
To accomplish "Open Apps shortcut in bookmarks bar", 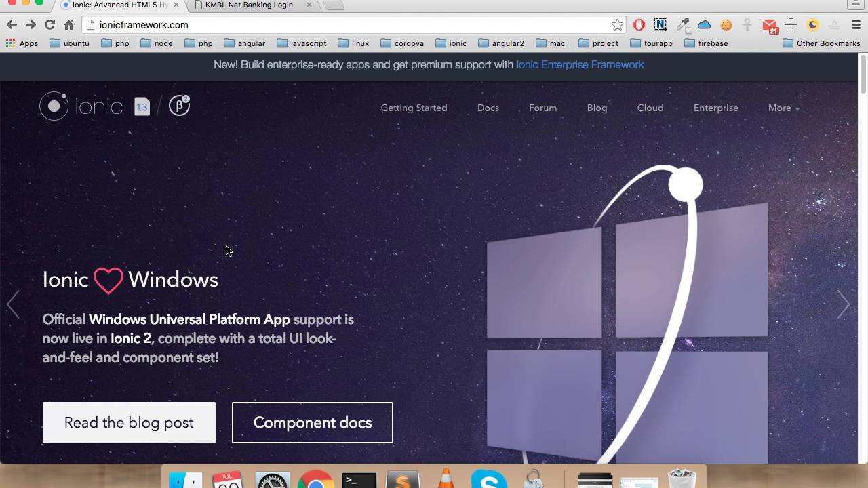I will [x=22, y=43].
